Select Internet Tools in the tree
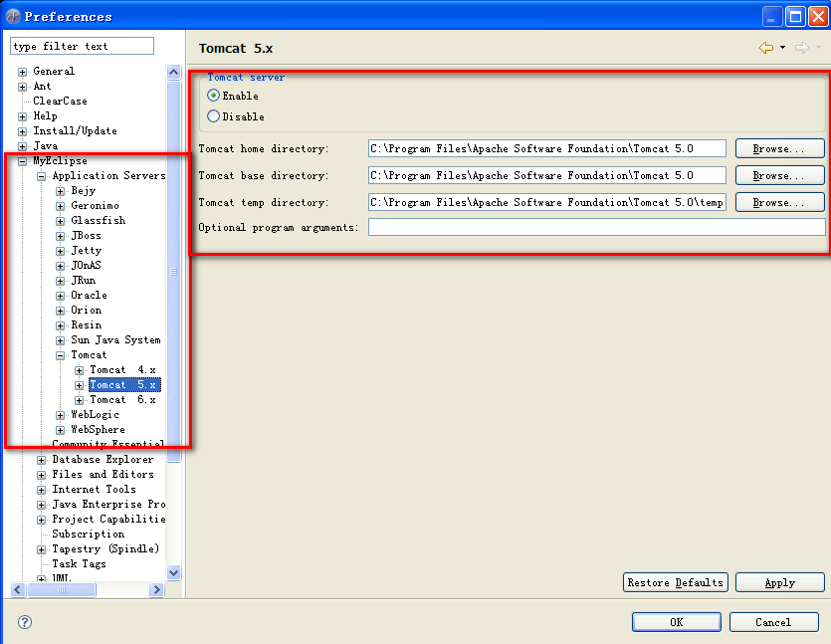This screenshot has height=644, width=831. pos(94,490)
